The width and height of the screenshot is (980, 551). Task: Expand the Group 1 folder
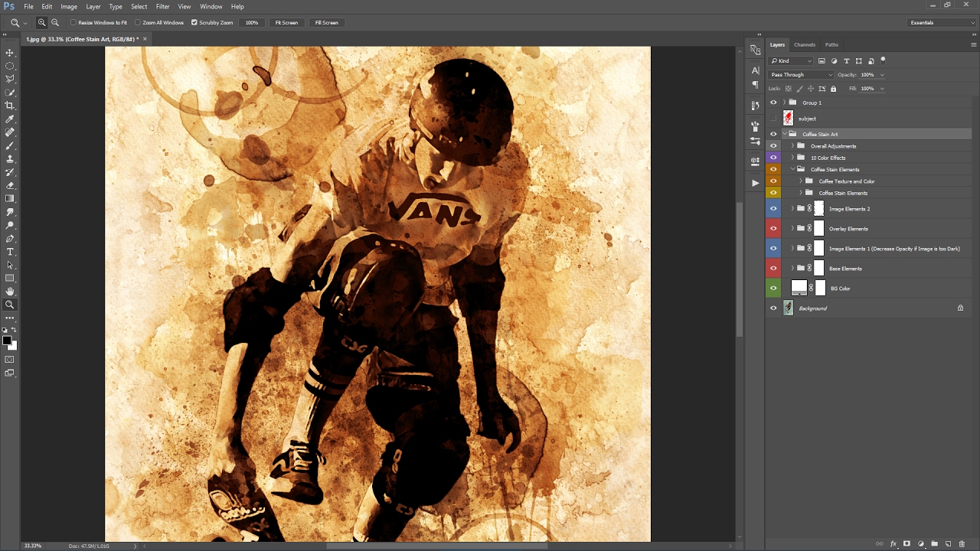point(784,103)
